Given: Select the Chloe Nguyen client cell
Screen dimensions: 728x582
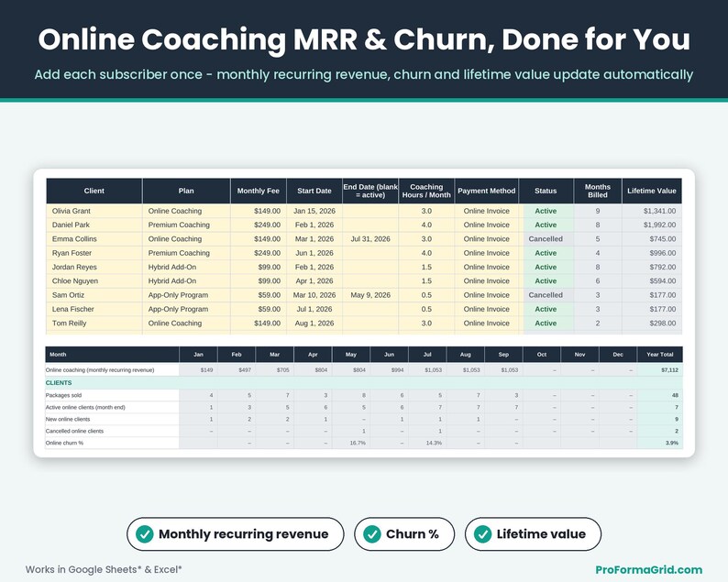Looking at the screenshot, I should [94, 280].
